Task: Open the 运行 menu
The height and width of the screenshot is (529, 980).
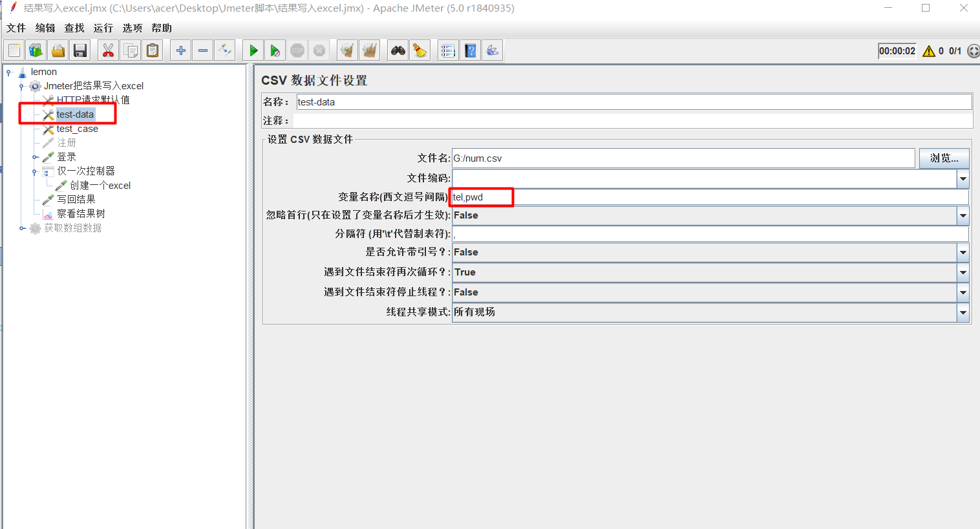Action: coord(103,28)
